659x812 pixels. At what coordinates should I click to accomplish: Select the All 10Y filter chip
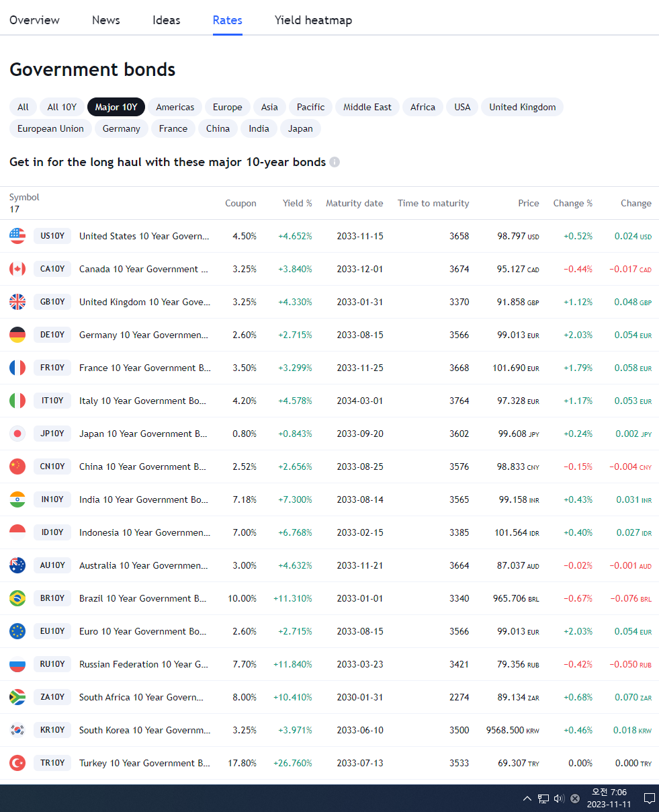pyautogui.click(x=62, y=107)
